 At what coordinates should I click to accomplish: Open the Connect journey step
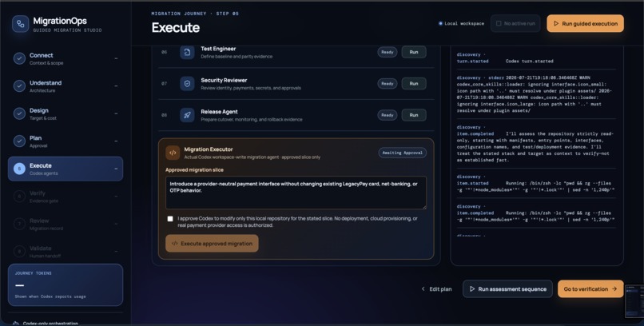(66, 58)
